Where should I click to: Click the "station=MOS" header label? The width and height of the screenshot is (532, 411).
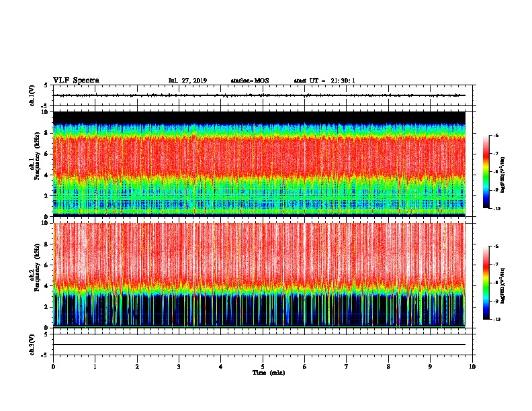[x=250, y=81]
